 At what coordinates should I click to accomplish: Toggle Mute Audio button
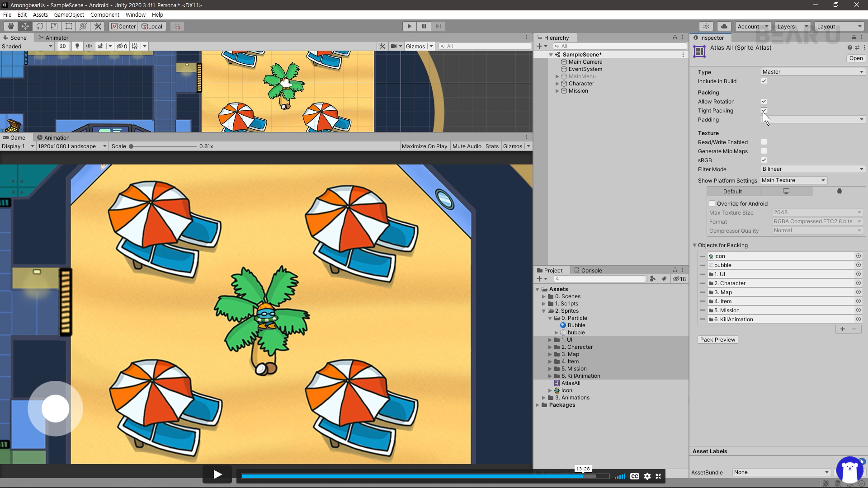467,146
